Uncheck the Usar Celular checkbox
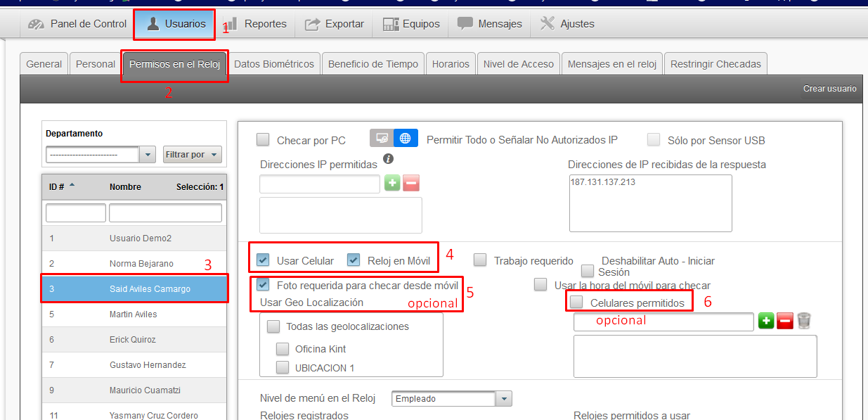The width and height of the screenshot is (868, 420). click(x=263, y=260)
